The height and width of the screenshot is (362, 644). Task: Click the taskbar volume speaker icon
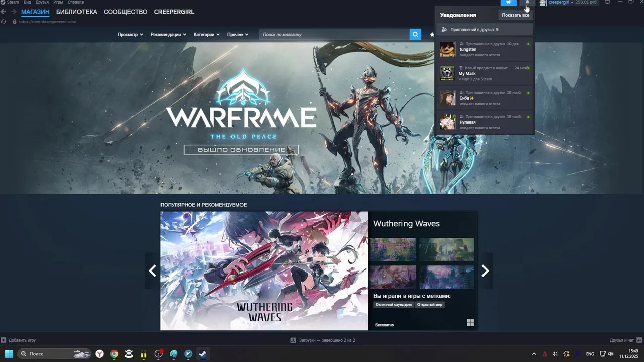[x=610, y=354]
